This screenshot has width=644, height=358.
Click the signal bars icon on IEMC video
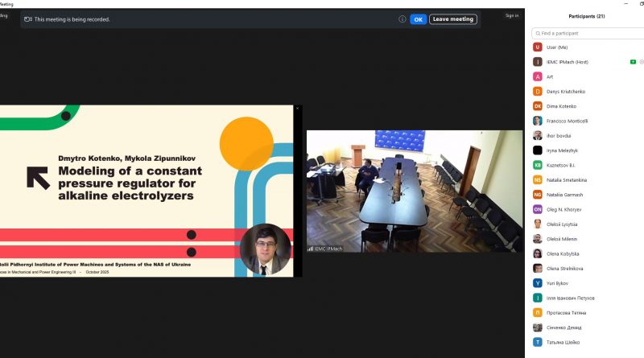click(x=310, y=249)
